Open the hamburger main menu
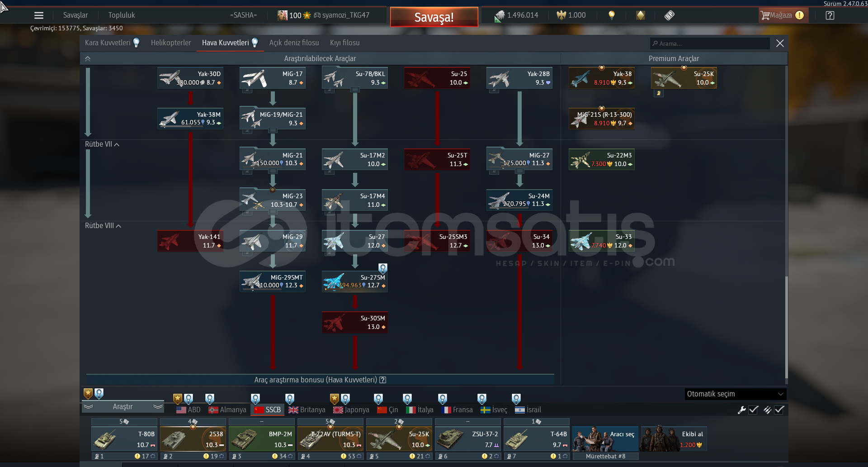Viewport: 868px width, 467px height. pyautogui.click(x=39, y=15)
